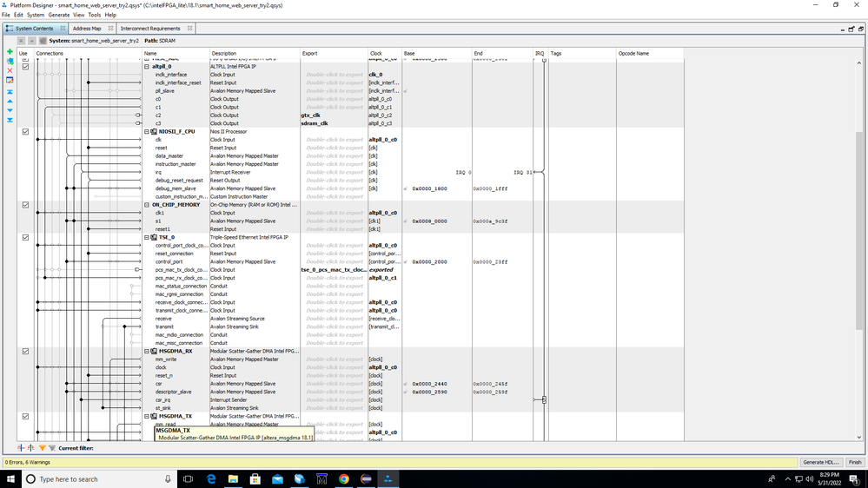Click the panel maximize icon at top right
The height and width of the screenshot is (488, 868).
tap(851, 30)
